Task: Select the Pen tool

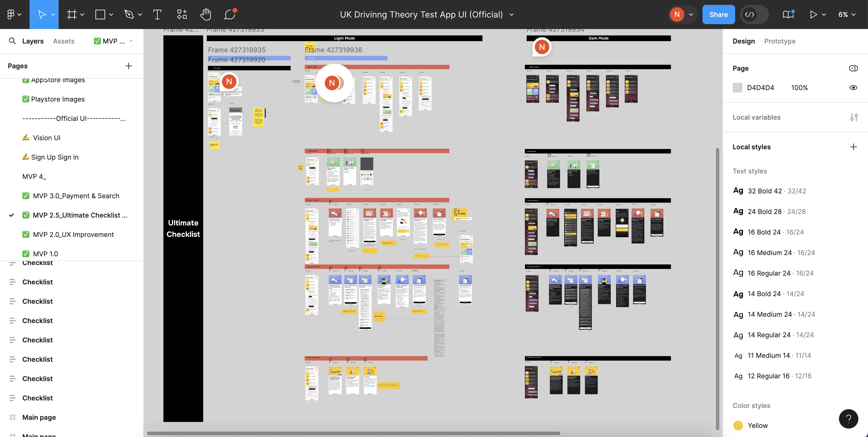Action: (x=129, y=15)
